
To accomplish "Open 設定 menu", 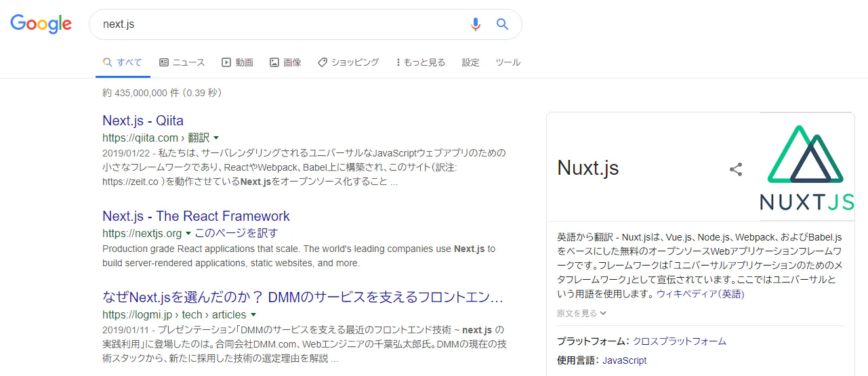I will (x=470, y=62).
